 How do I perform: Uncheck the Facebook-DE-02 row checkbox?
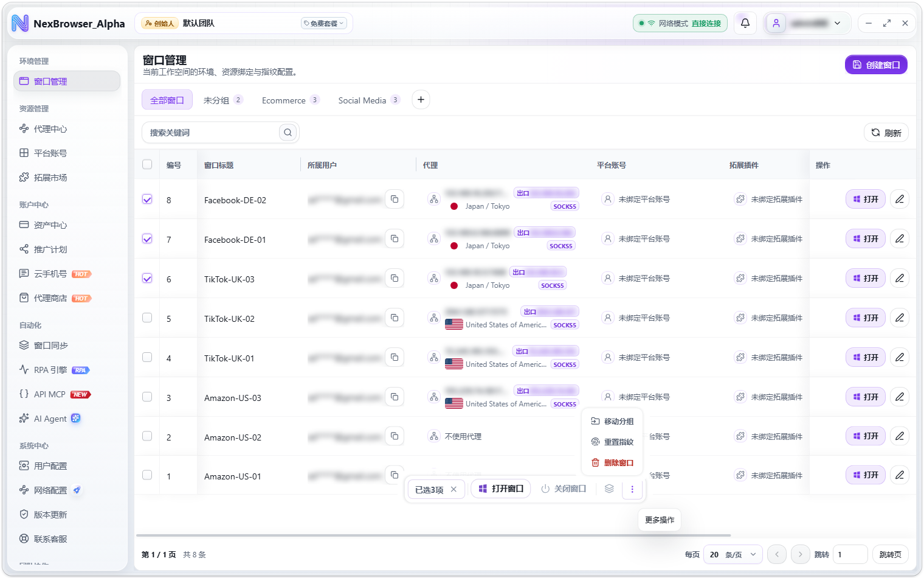pos(147,200)
